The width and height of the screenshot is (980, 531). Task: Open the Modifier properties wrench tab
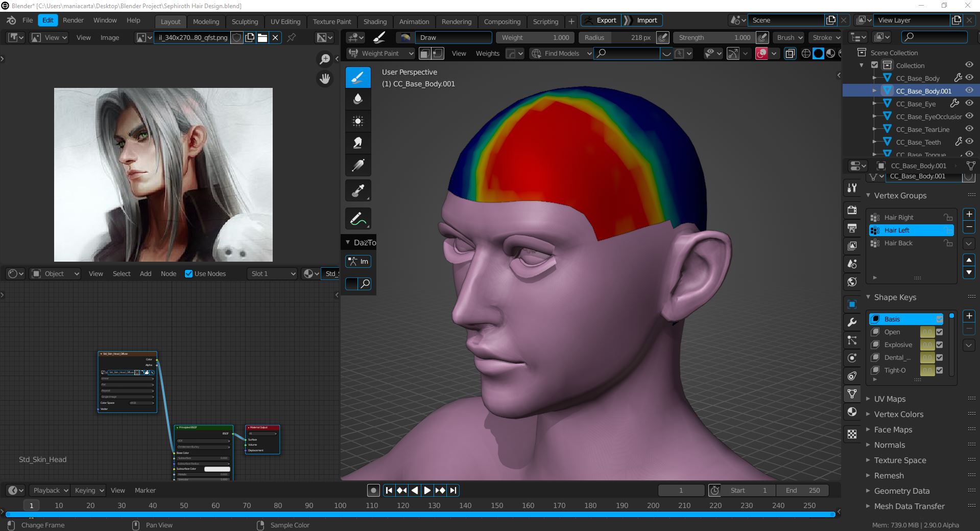pyautogui.click(x=852, y=322)
